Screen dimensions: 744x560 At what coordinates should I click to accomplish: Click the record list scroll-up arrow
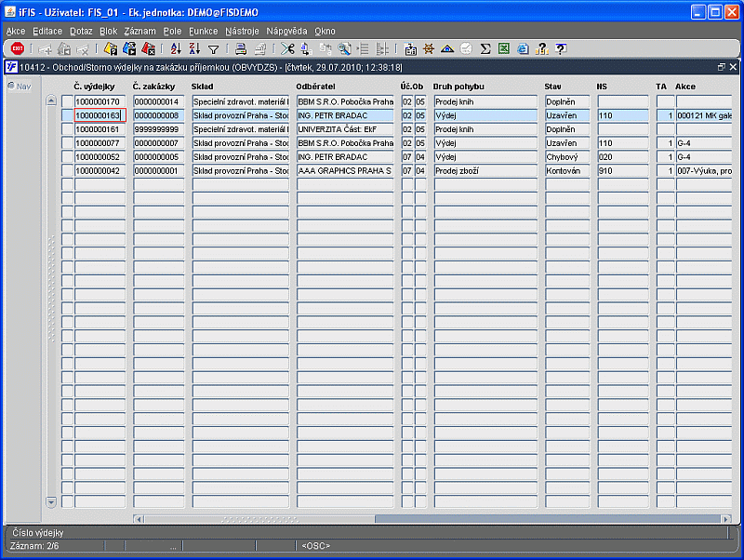tap(51, 100)
